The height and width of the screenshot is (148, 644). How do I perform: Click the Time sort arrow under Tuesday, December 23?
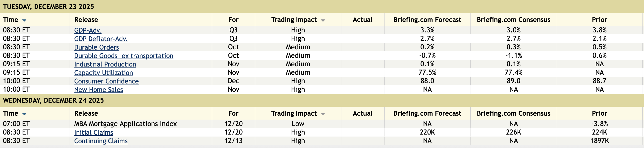(24, 20)
